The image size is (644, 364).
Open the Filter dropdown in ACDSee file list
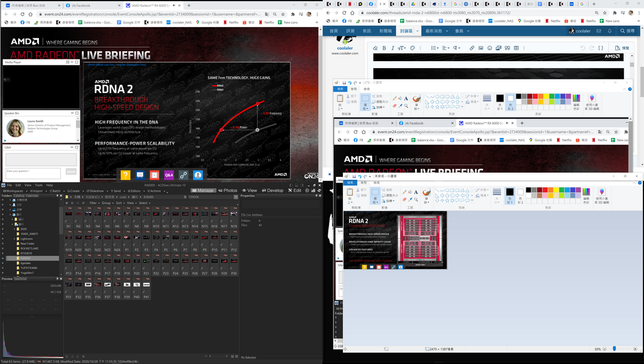[x=94, y=203]
